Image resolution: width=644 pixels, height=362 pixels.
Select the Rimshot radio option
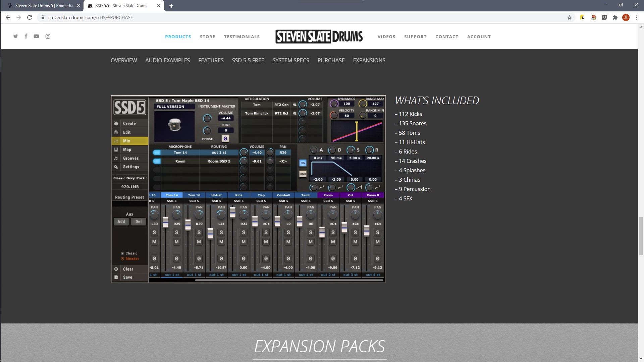(130, 259)
